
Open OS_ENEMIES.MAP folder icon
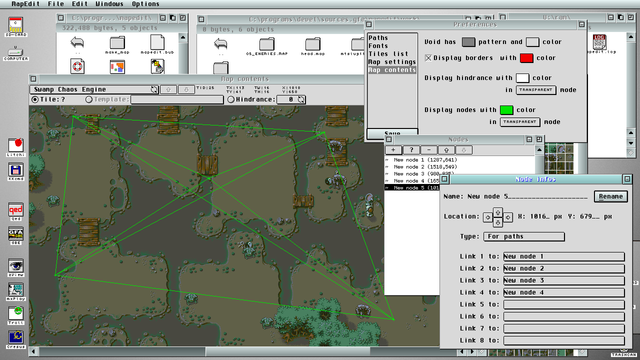(267, 46)
